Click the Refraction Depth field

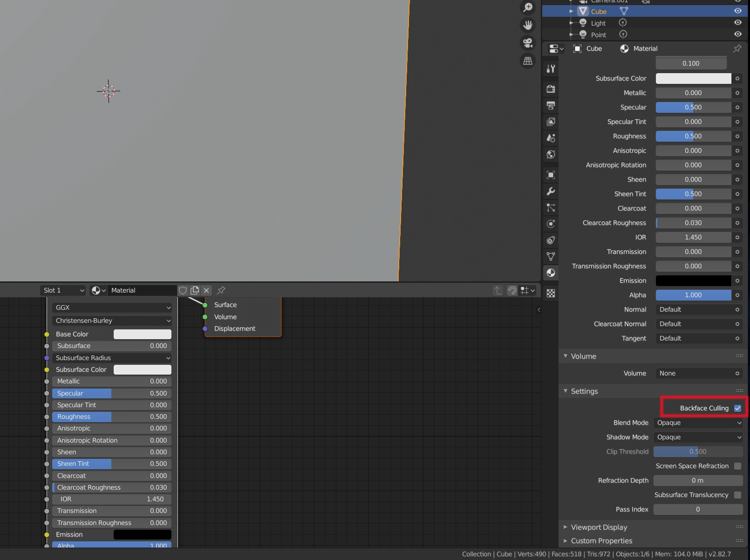pos(698,480)
